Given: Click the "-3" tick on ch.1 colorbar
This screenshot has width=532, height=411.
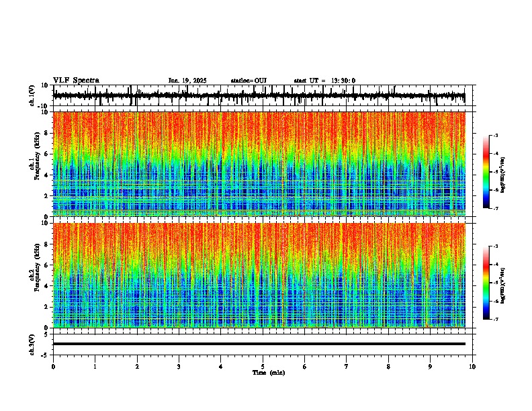Looking at the screenshot, I should pos(496,135).
